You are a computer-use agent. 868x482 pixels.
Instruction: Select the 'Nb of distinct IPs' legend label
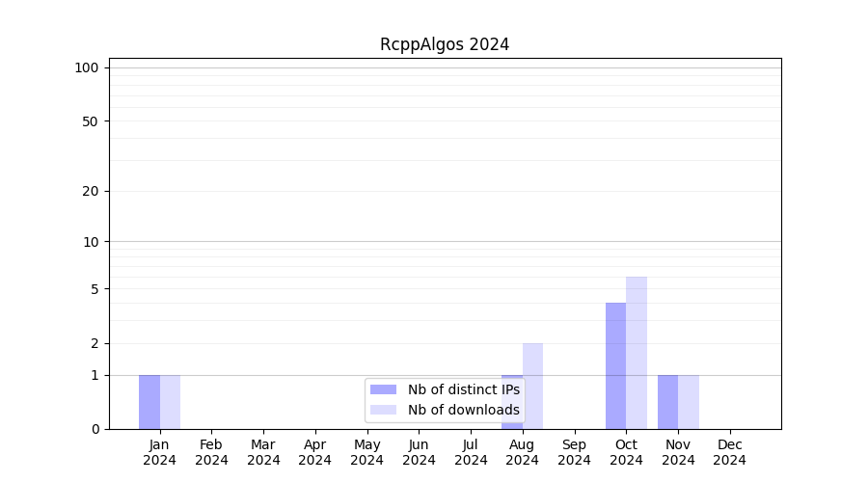click(x=463, y=389)
